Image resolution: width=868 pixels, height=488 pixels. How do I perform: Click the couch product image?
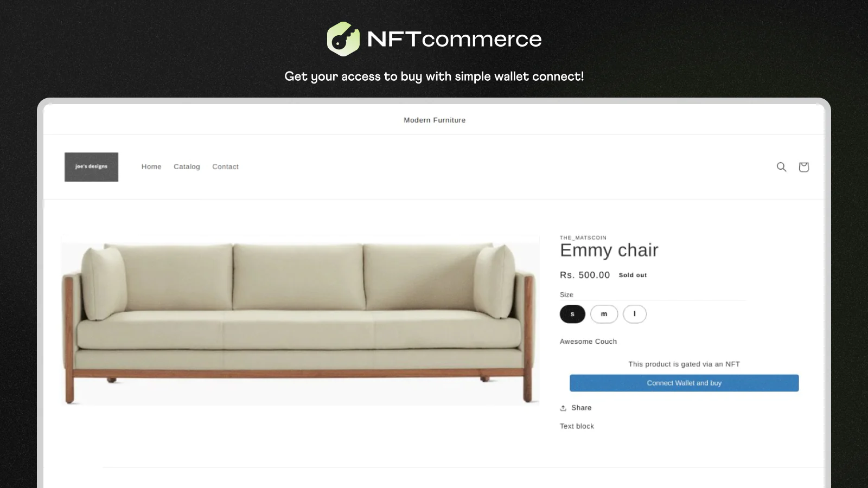pyautogui.click(x=300, y=320)
